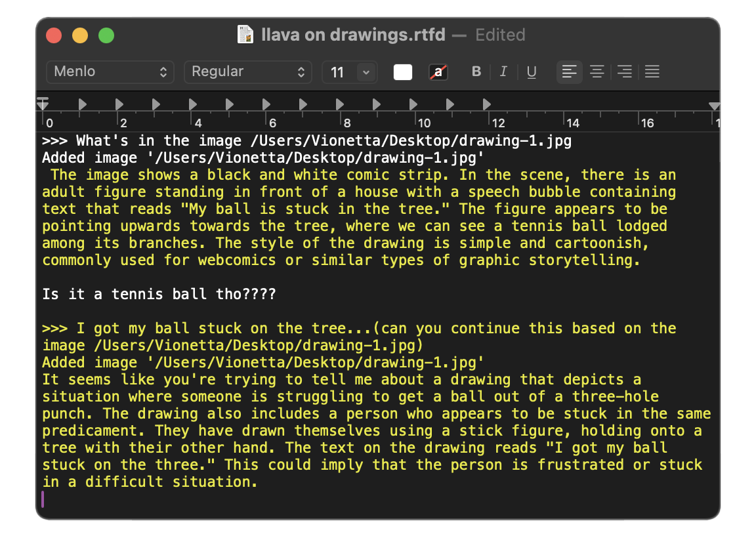The image size is (756, 538).
Task: Open the Menlo font family dropdown
Action: pyautogui.click(x=110, y=72)
